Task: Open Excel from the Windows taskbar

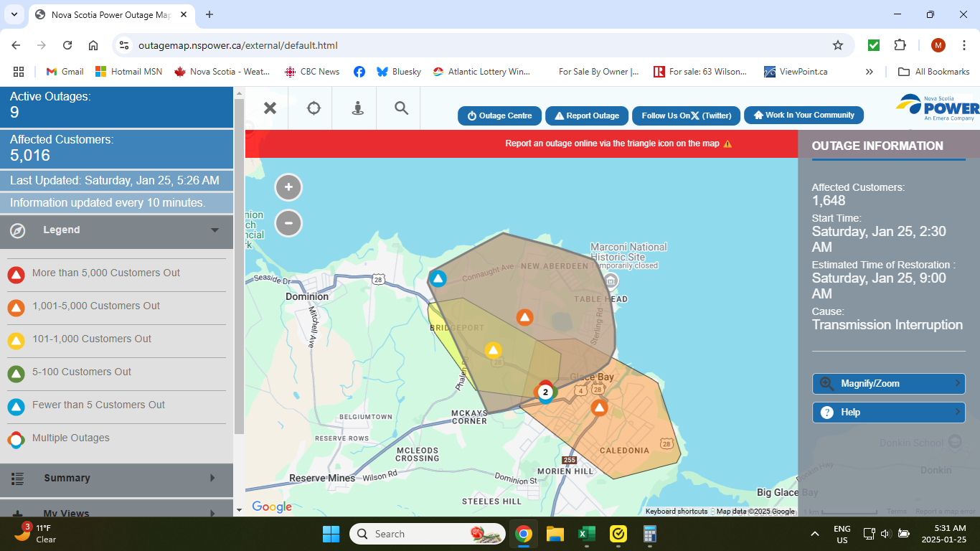Action: coord(587,534)
